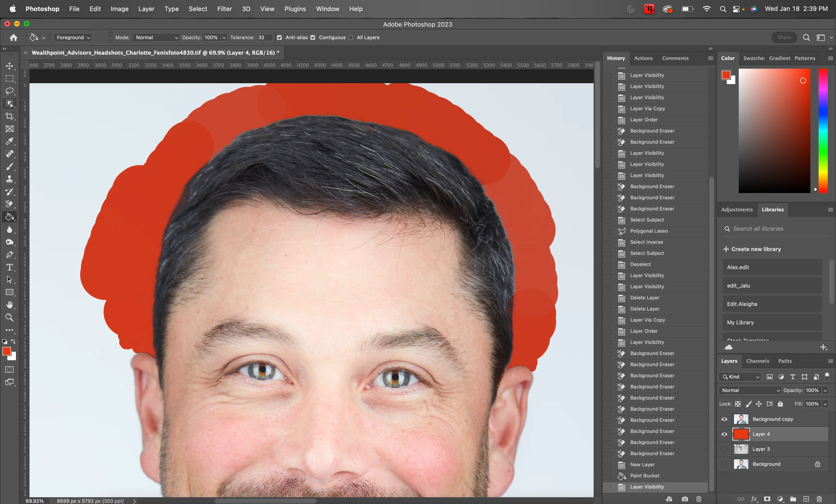Expand the layer blend mode dropdown
The height and width of the screenshot is (504, 836).
pyautogui.click(x=750, y=390)
